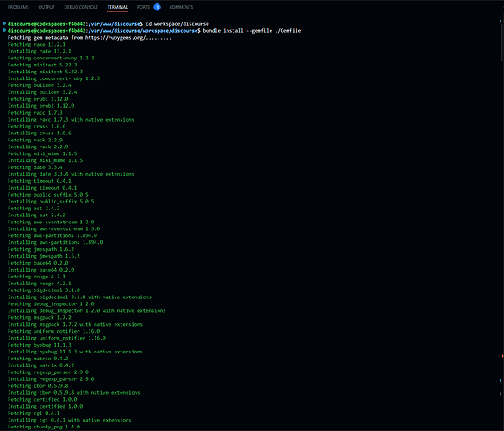Open the Comments tab
The height and width of the screenshot is (431, 504).
coord(181,7)
